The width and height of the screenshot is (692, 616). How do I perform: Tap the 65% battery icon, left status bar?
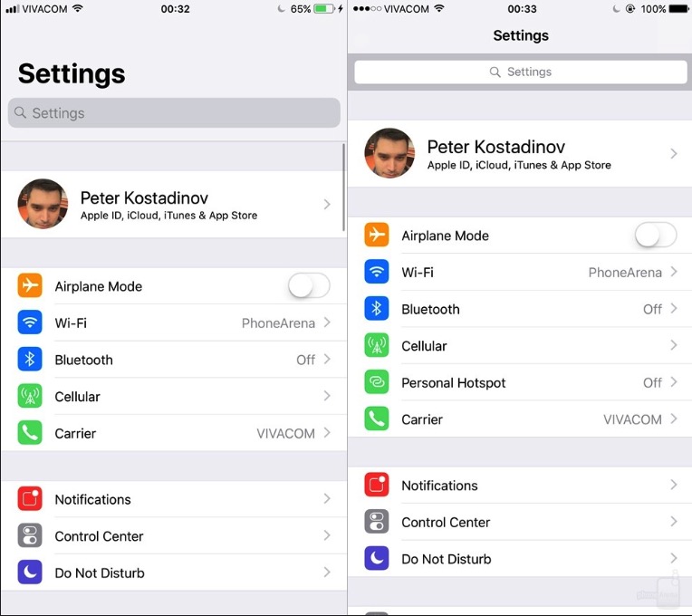[x=324, y=9]
